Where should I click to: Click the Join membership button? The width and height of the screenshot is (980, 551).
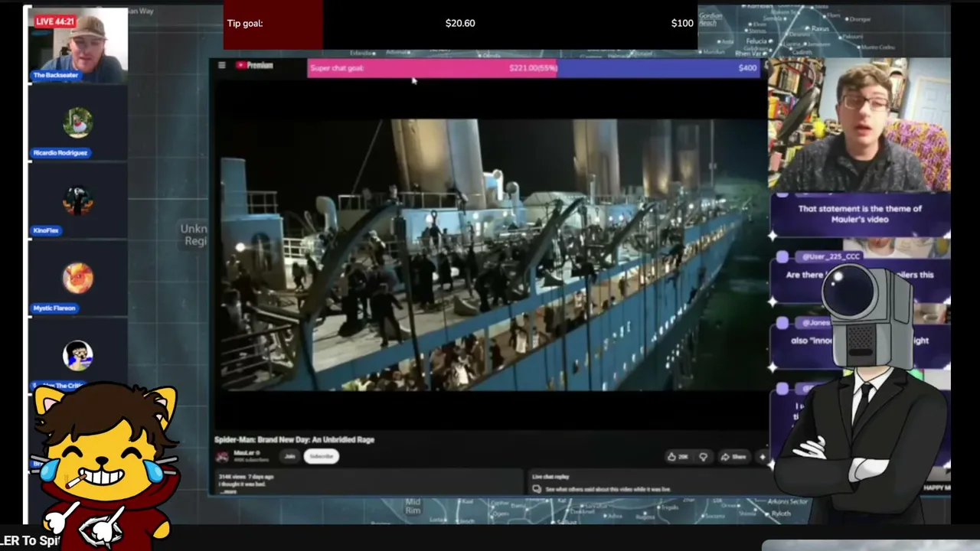click(x=289, y=456)
